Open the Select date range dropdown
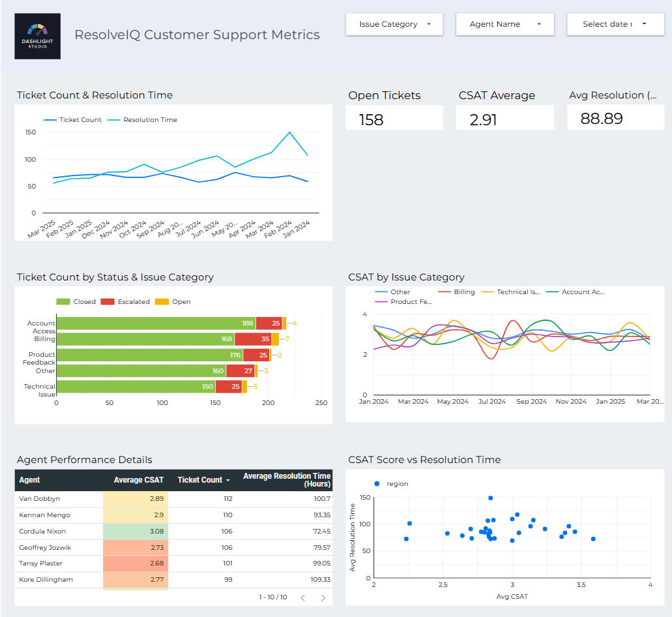 pyautogui.click(x=615, y=24)
